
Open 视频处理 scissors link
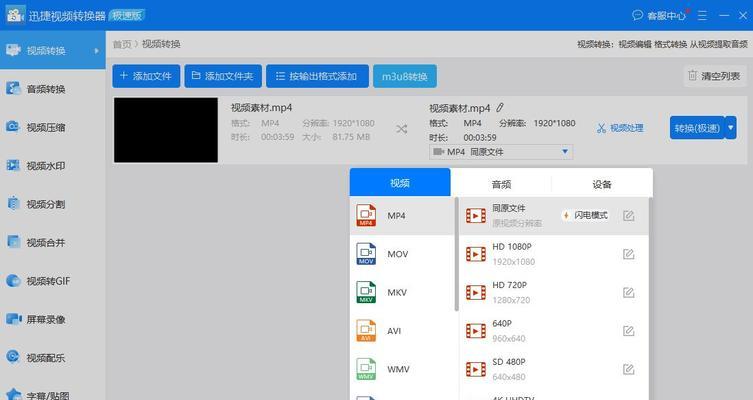point(620,128)
